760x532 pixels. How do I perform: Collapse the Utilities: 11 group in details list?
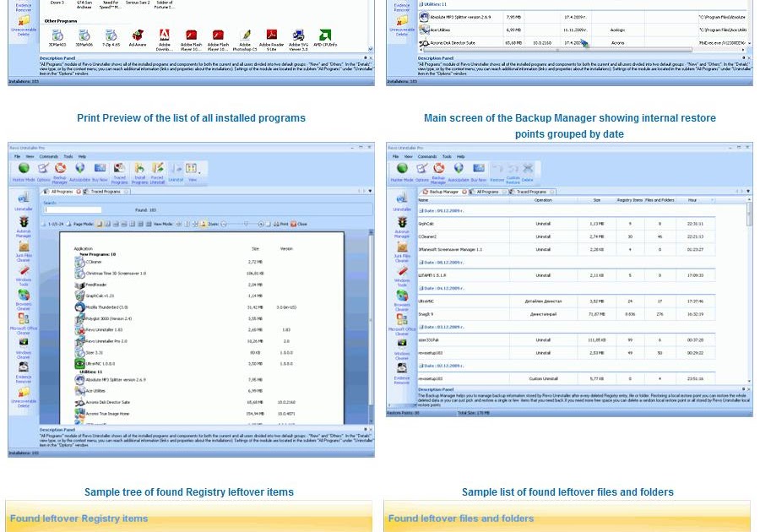(x=421, y=4)
